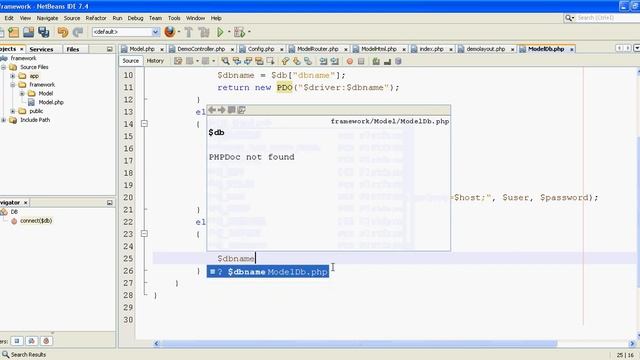Click the Find Selection magnifier in the editor toolbar
This screenshot has width=640, height=360.
[225, 61]
